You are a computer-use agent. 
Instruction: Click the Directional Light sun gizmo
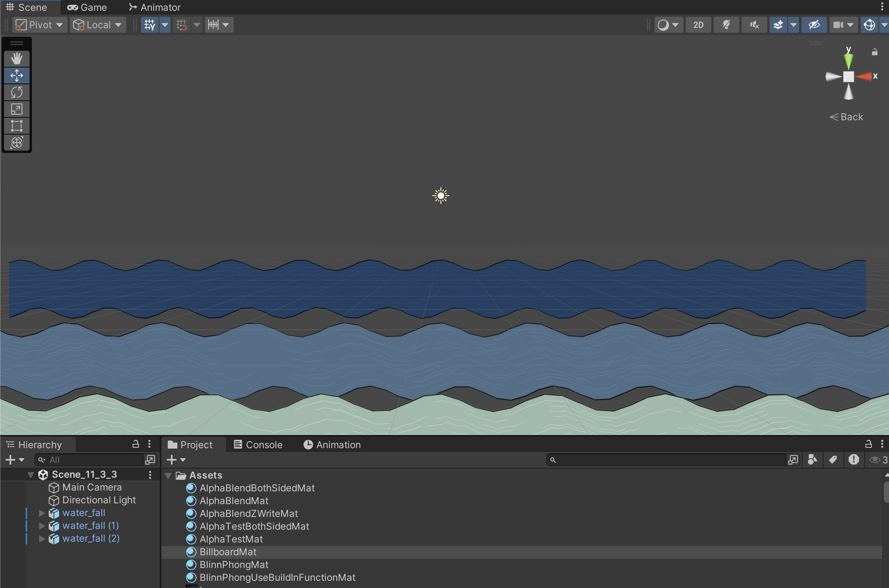coord(441,196)
